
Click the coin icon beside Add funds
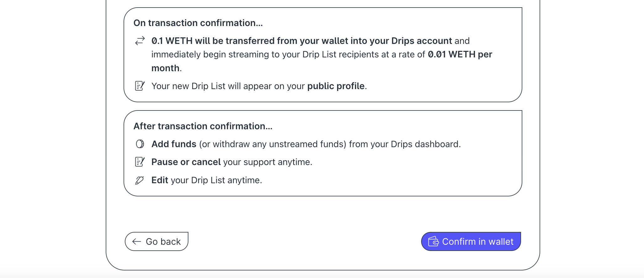click(x=140, y=144)
